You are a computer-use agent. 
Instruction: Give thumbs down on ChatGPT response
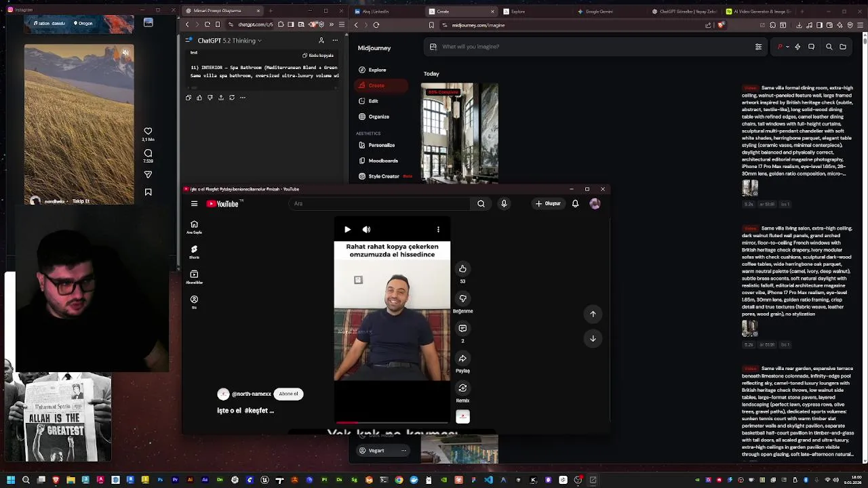tap(210, 98)
